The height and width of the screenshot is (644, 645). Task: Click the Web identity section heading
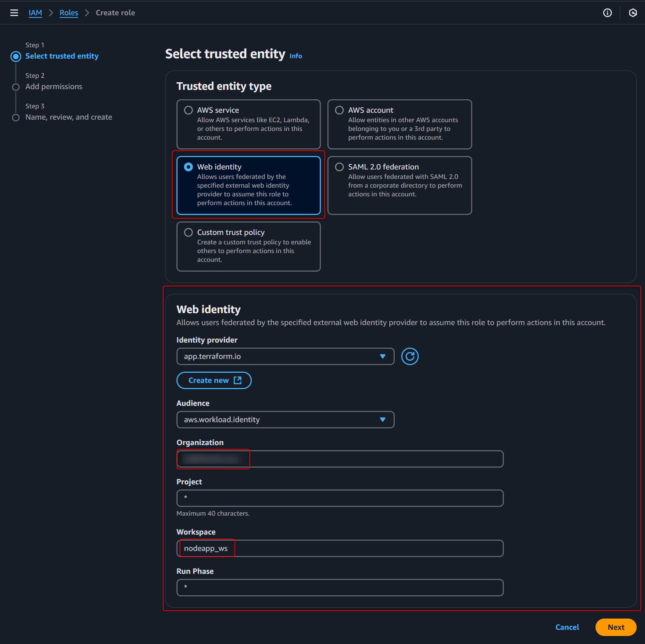(x=208, y=309)
